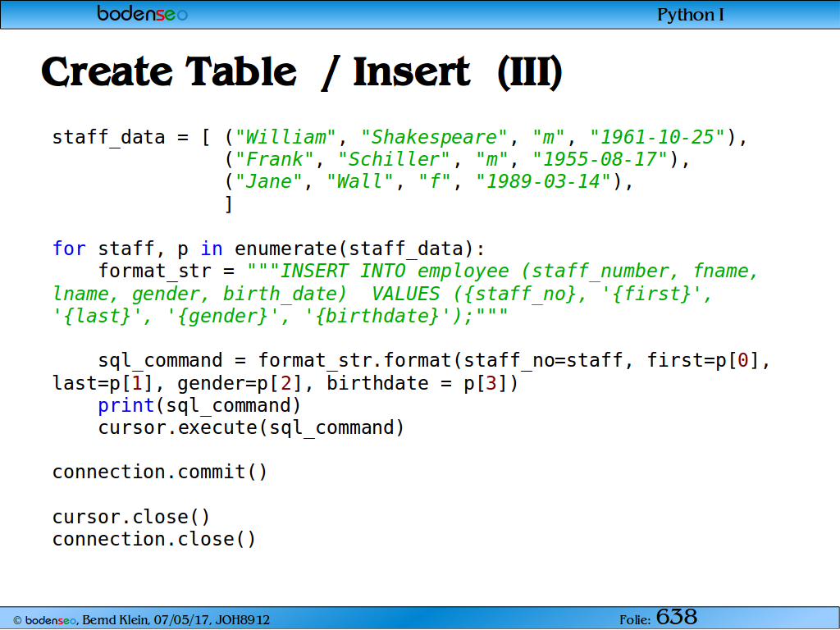
Task: Click the slide title "Create Table / Insert (III)"
Action: (x=302, y=72)
